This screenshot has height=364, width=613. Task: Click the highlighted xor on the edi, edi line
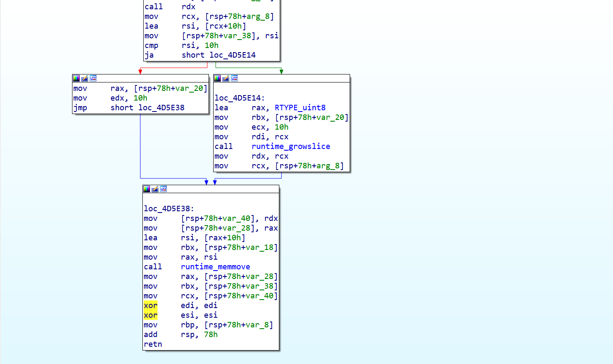(150, 306)
